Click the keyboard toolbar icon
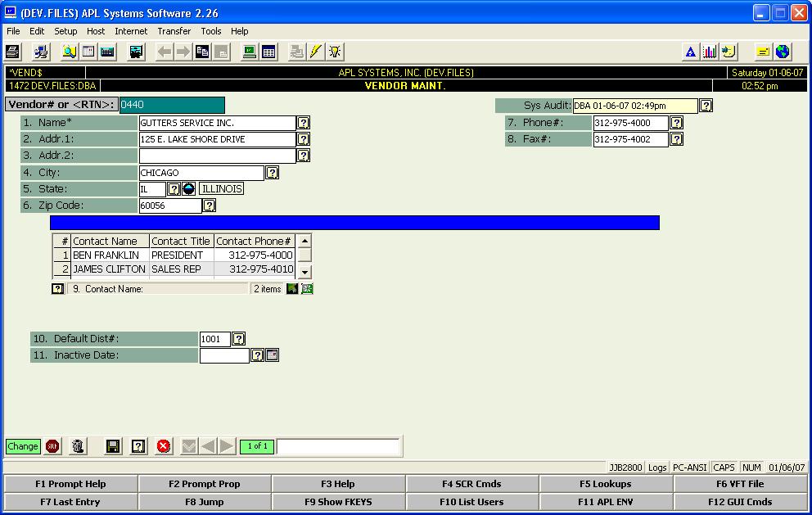The width and height of the screenshot is (812, 515). coord(108,52)
